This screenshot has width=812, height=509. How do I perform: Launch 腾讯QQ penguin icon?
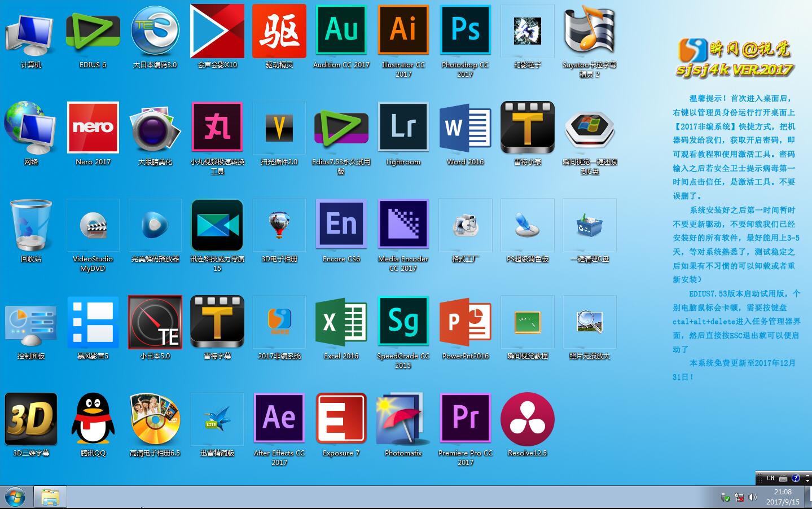[x=93, y=419]
